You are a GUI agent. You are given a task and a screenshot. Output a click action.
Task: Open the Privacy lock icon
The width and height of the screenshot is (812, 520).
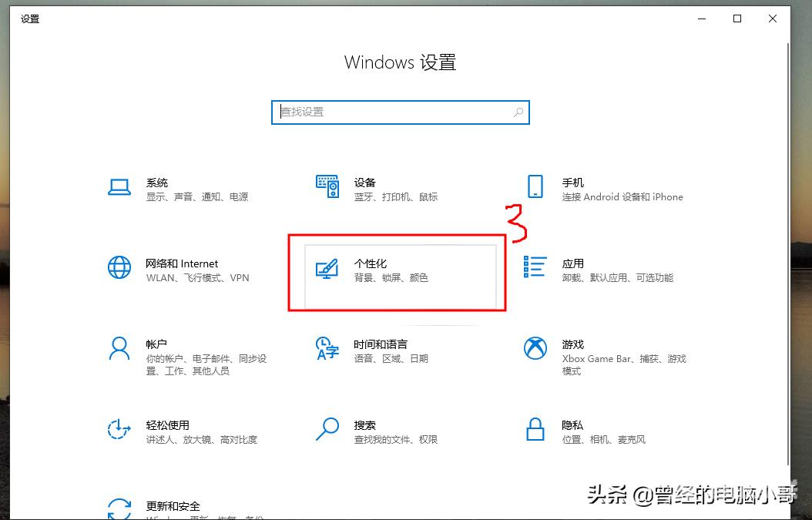point(535,430)
